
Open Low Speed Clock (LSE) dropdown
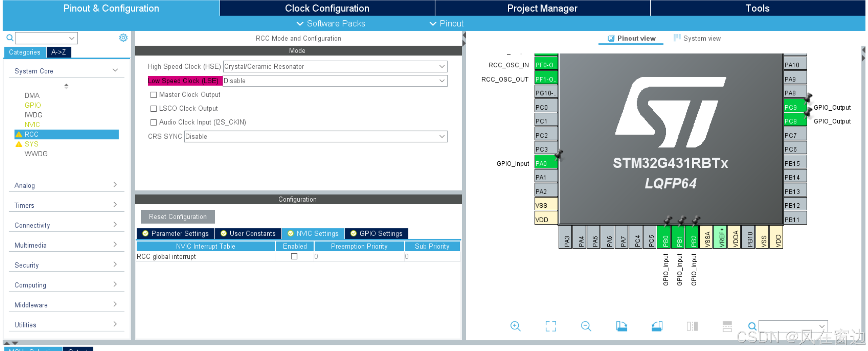[x=335, y=81]
